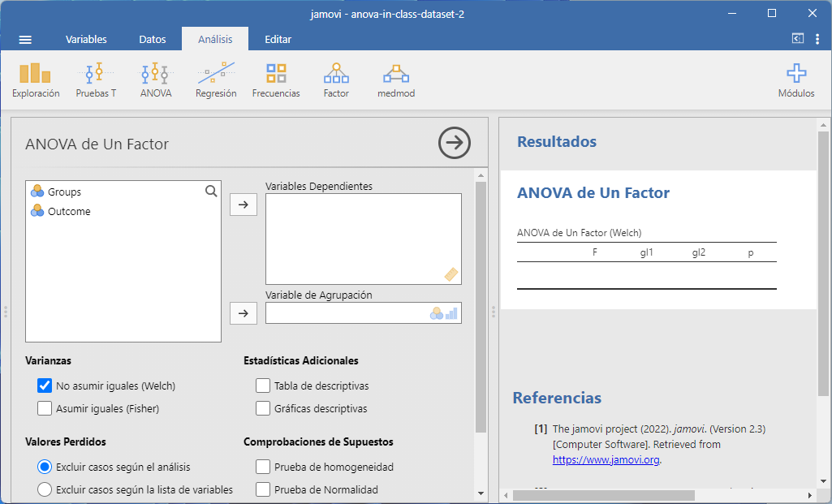Switch to the Datos tab
The image size is (832, 504).
[153, 40]
